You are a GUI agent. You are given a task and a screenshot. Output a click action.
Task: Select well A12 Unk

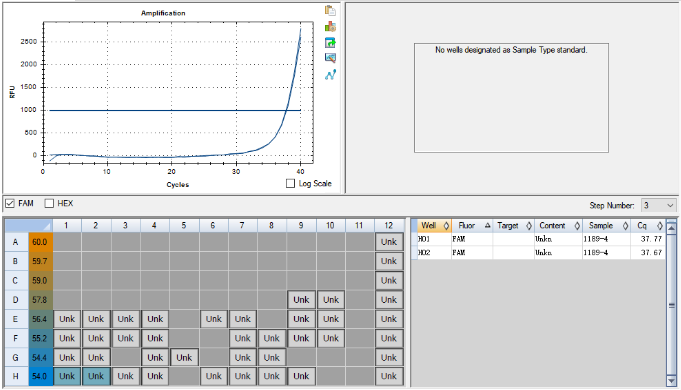pos(389,242)
